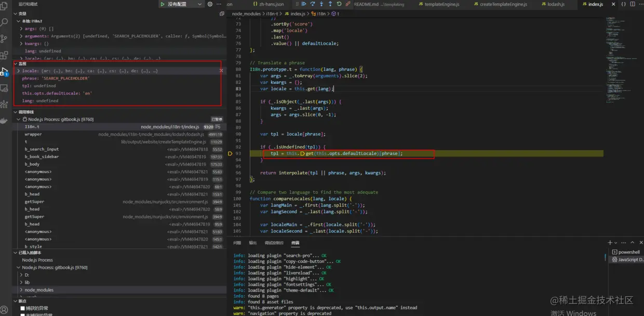Open Source Control in activity bar
Image resolution: width=644 pixels, height=316 pixels.
5,38
